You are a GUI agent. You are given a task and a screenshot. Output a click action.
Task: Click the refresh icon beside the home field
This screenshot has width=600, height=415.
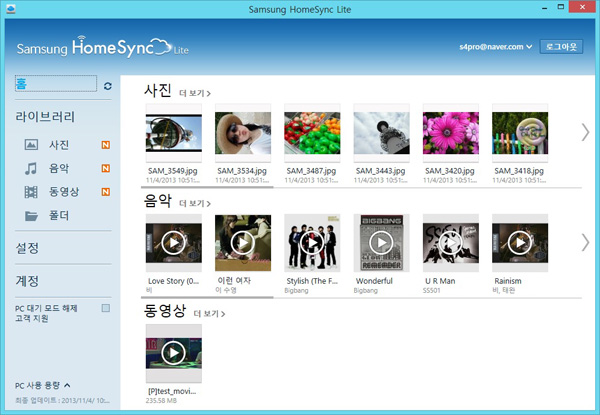pos(108,87)
